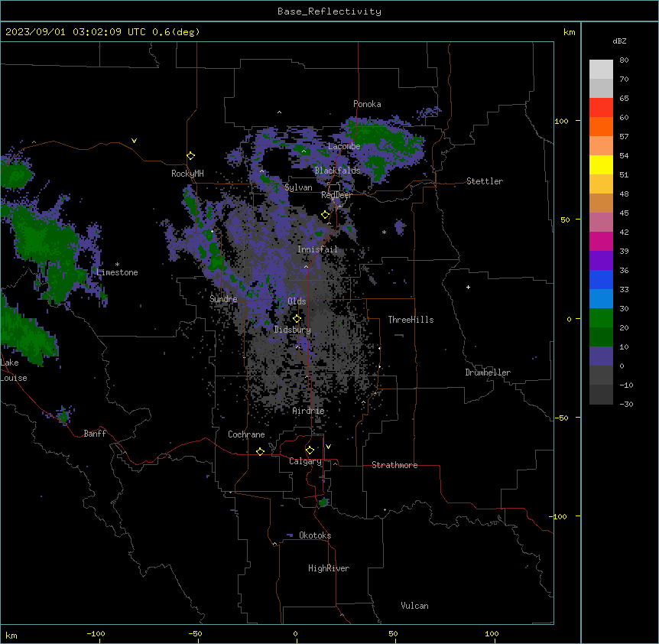This screenshot has height=644, width=659.
Task: Select the dark gray -10 to -30 legend swatch
Action: pos(601,395)
